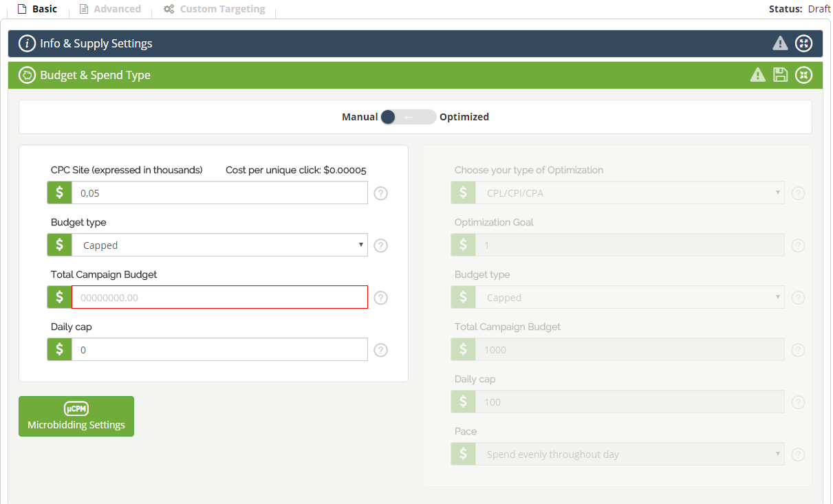This screenshot has width=833, height=504.
Task: Open the Custom Targeting tab
Action: 215,9
